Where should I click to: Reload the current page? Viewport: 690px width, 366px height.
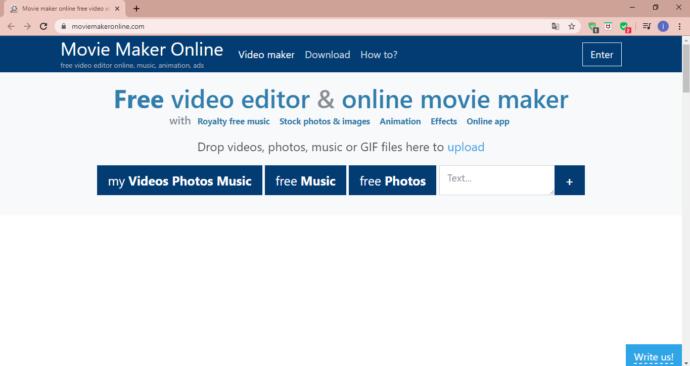(x=43, y=26)
